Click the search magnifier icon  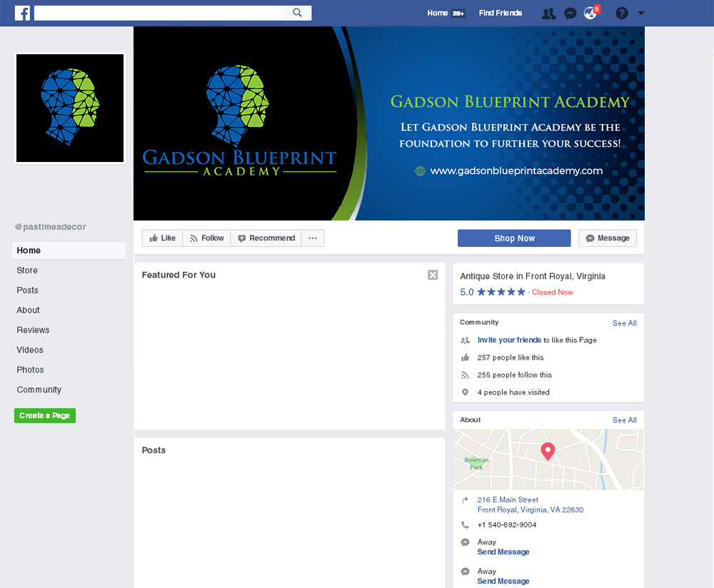pos(296,12)
